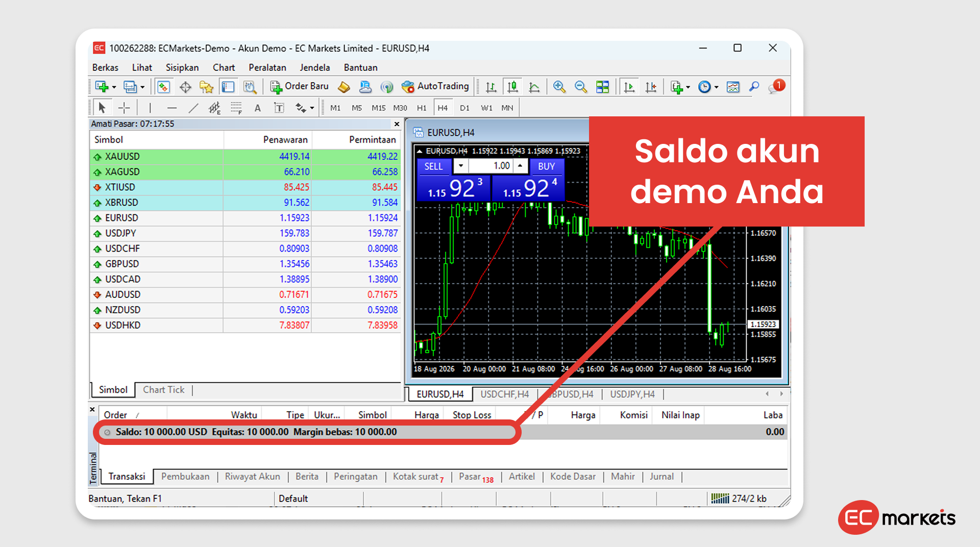Select the equidistant channel tool
The width and height of the screenshot is (980, 547).
coord(215,108)
